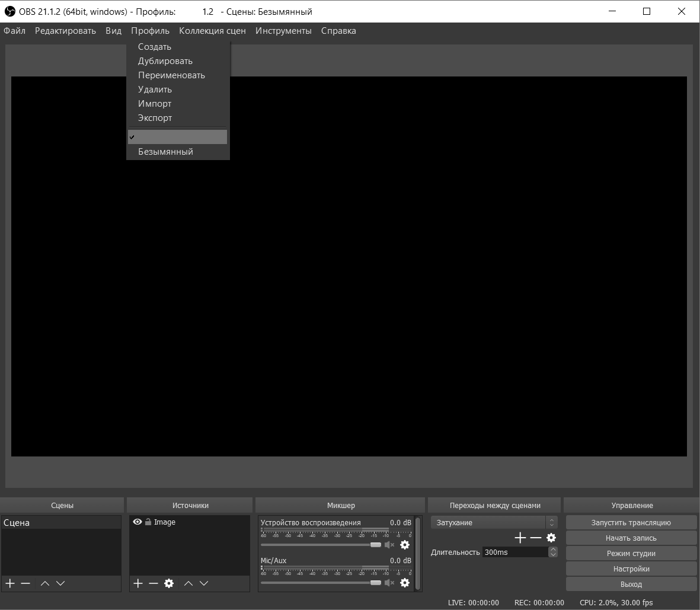Open source properties gear in Источники panel
The height and width of the screenshot is (610, 700).
point(168,583)
